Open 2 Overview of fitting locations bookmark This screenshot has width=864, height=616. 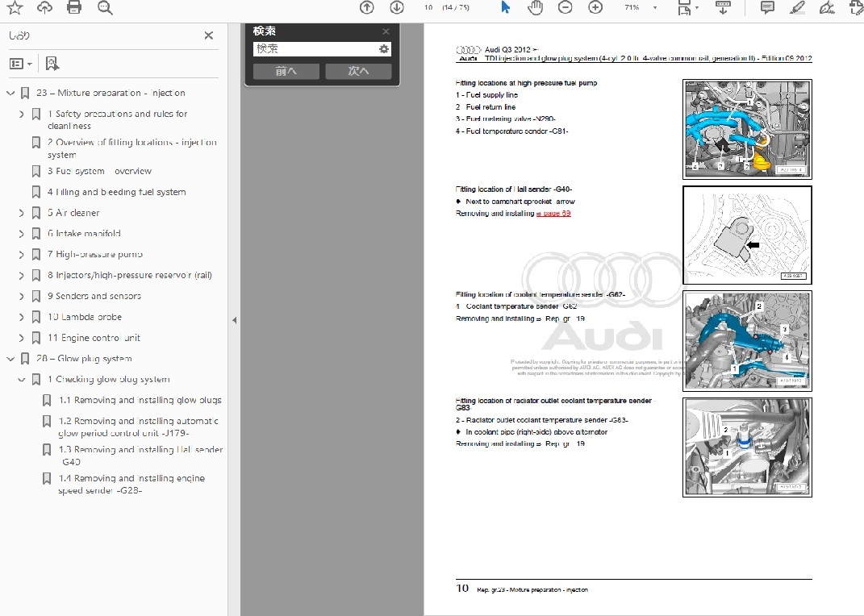(131, 148)
